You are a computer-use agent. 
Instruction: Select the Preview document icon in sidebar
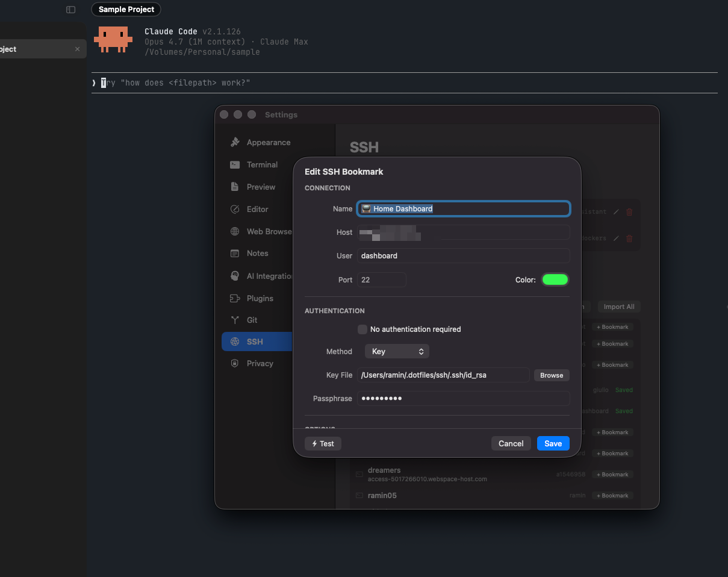pyautogui.click(x=235, y=187)
